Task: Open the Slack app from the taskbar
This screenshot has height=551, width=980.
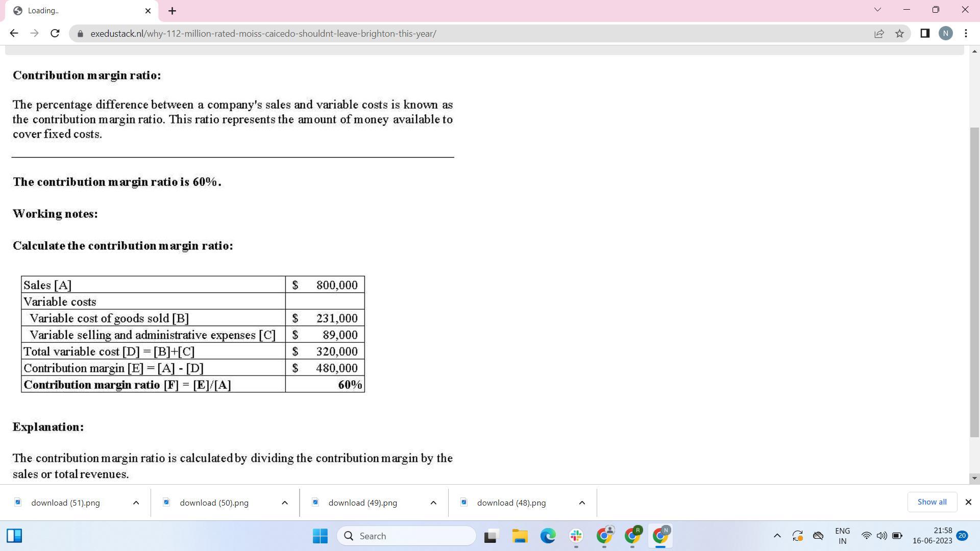Action: pos(576,536)
